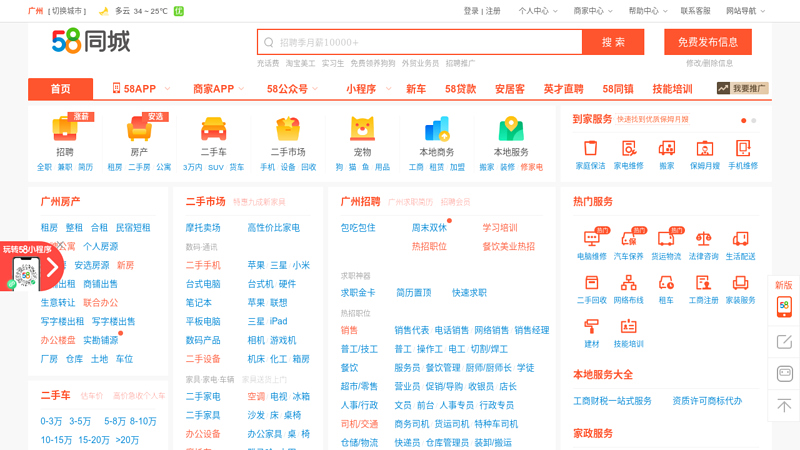Close the 玩转58小程序 floating banner
The height and width of the screenshot is (450, 800).
click(x=61, y=245)
